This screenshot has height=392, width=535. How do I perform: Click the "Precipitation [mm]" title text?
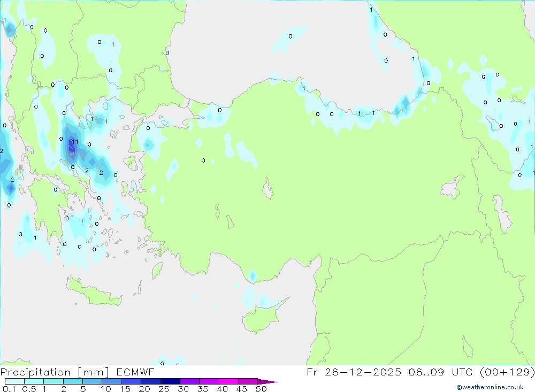[x=55, y=372]
